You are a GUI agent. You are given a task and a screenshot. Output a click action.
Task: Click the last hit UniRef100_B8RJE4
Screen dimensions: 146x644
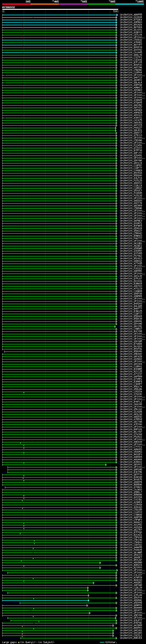tap(131, 638)
